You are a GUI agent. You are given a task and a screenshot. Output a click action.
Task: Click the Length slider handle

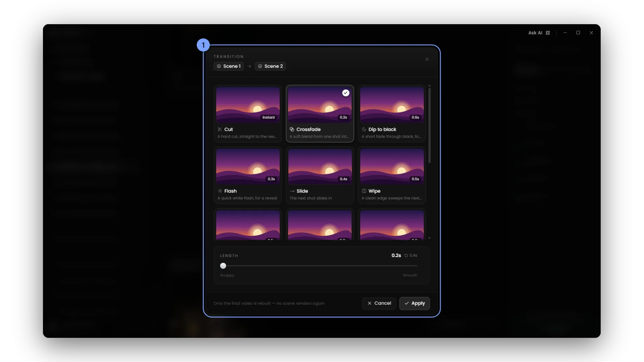pos(223,266)
